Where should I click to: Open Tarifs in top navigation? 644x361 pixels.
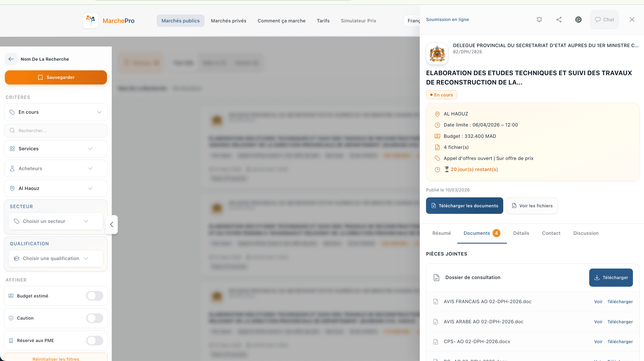[x=323, y=21]
